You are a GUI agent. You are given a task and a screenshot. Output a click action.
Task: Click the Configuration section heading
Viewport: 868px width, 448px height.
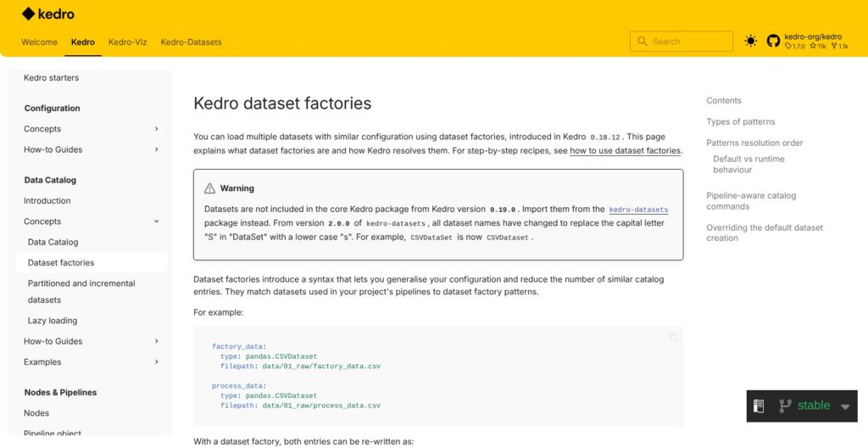[x=52, y=108]
